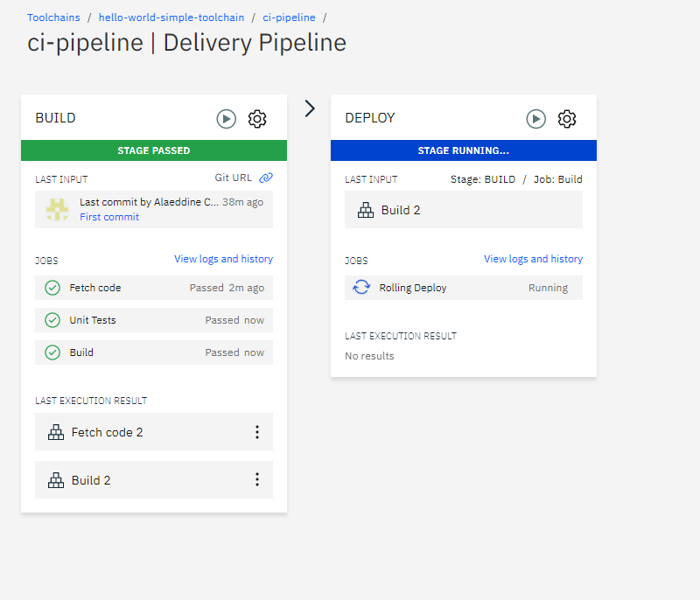The width and height of the screenshot is (700, 600).
Task: Click the Rolling Deploy running spinner icon
Action: coord(361,287)
